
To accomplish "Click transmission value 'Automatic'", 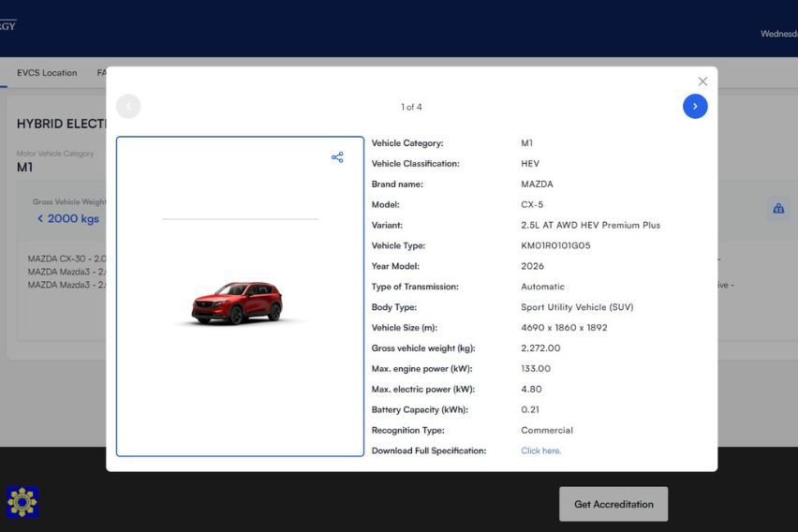I will (x=542, y=287).
